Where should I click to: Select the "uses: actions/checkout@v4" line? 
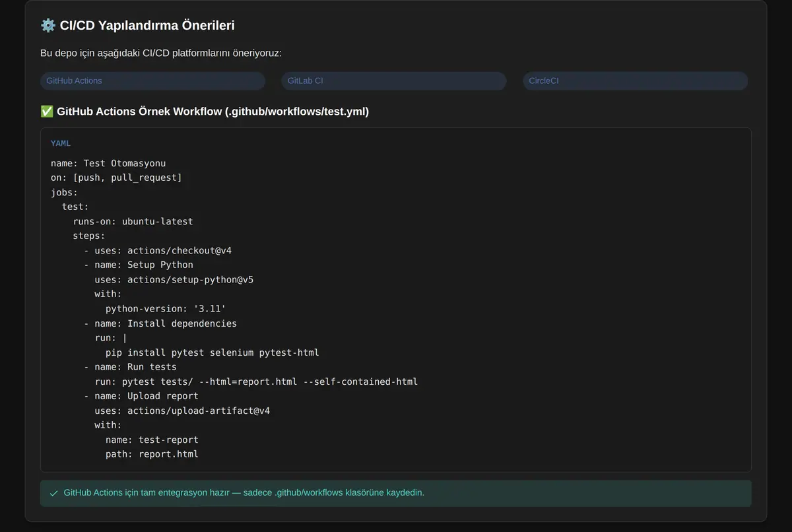[158, 251]
